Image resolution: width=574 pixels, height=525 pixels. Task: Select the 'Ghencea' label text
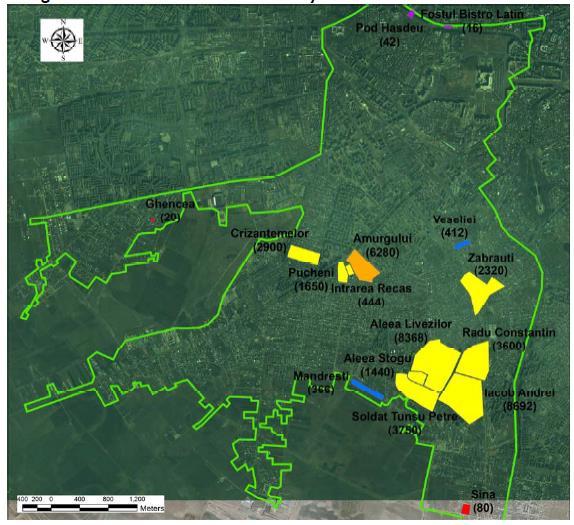click(170, 204)
